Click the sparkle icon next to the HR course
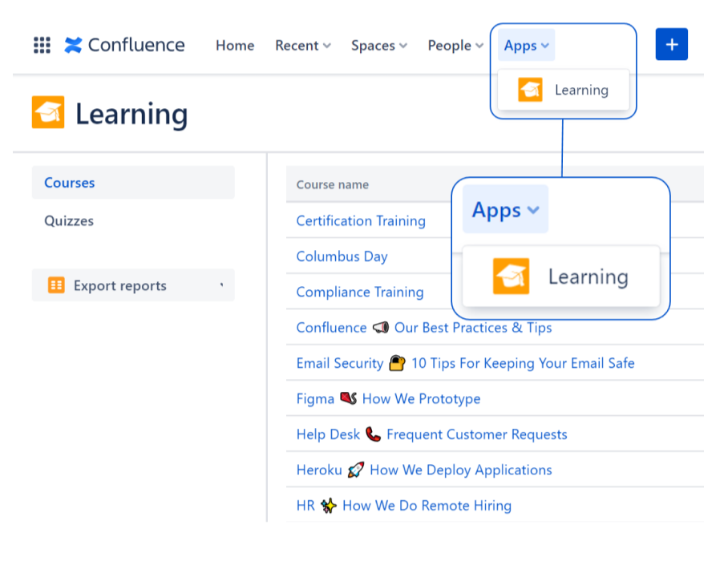Image resolution: width=728 pixels, height=577 pixels. pos(329,505)
